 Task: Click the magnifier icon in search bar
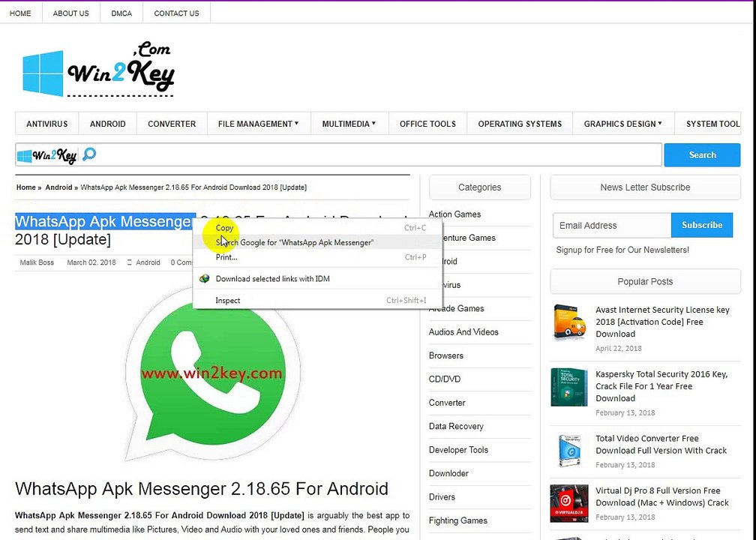click(89, 154)
